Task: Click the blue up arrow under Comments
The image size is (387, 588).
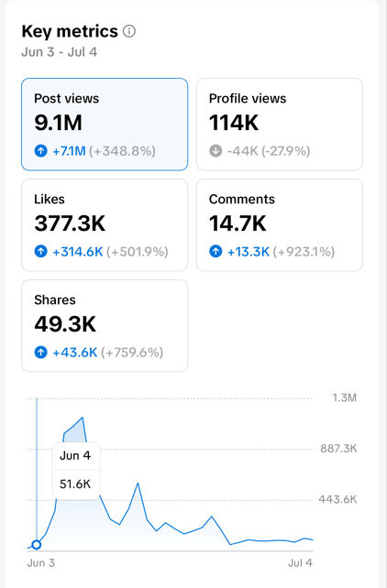Action: [216, 251]
